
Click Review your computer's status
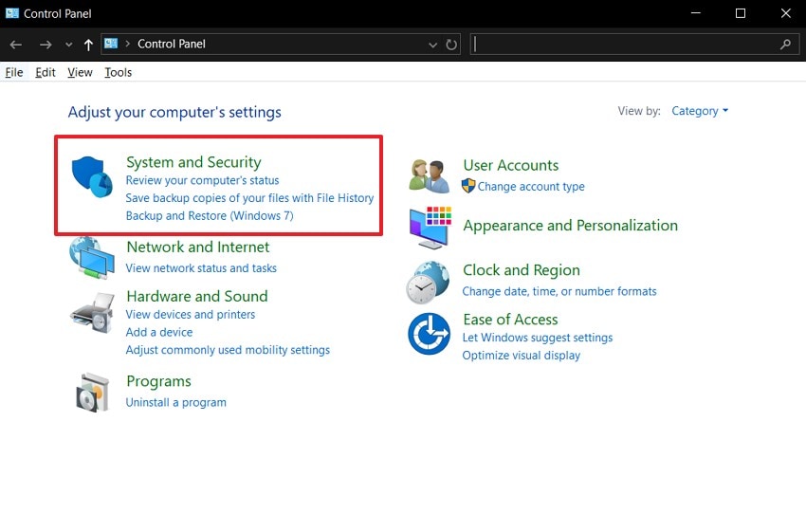pos(203,180)
